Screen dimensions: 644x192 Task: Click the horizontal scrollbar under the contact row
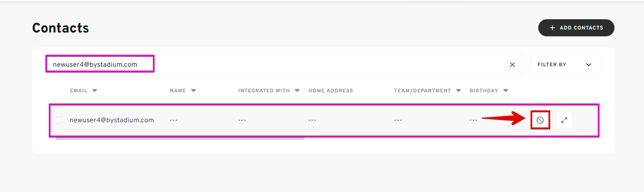point(180,139)
